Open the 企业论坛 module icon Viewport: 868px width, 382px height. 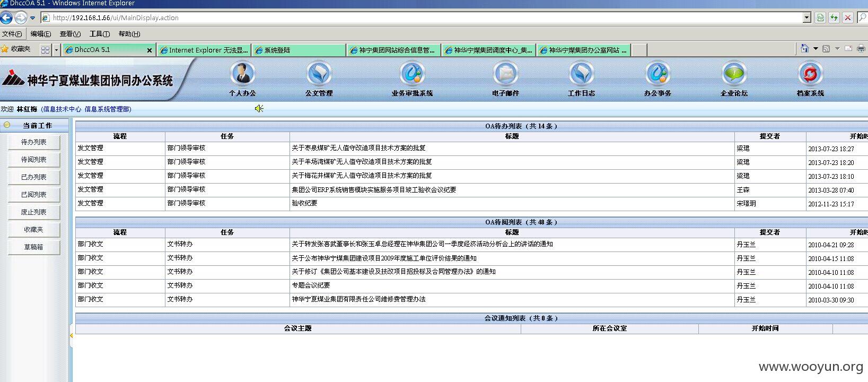click(734, 73)
